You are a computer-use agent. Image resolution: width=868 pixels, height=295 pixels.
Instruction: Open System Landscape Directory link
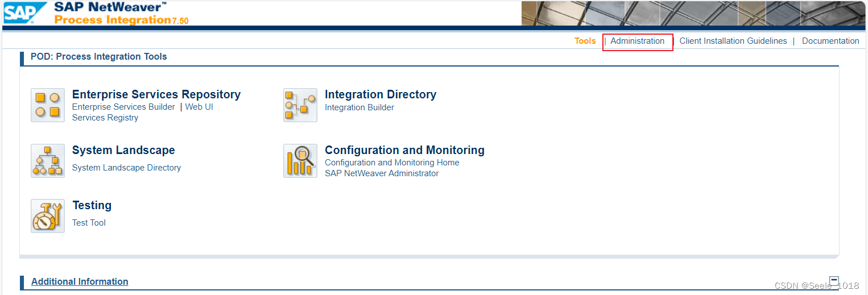pos(126,168)
